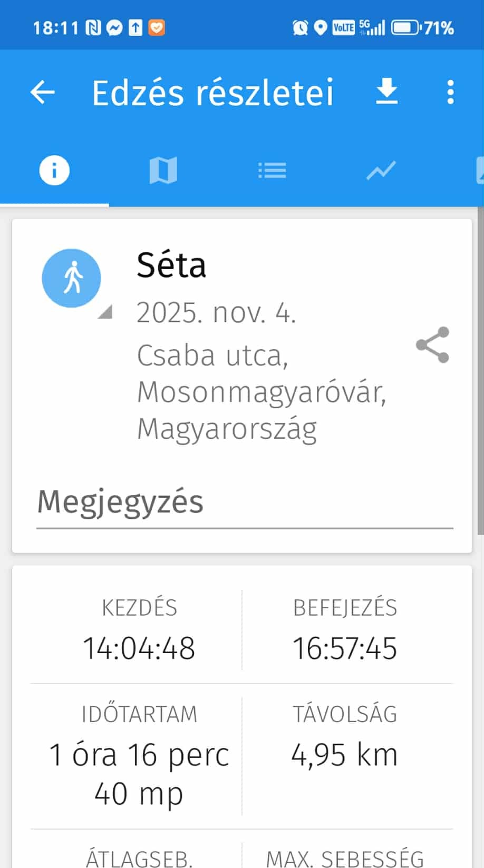Select the Kezdés start time value

click(x=139, y=648)
